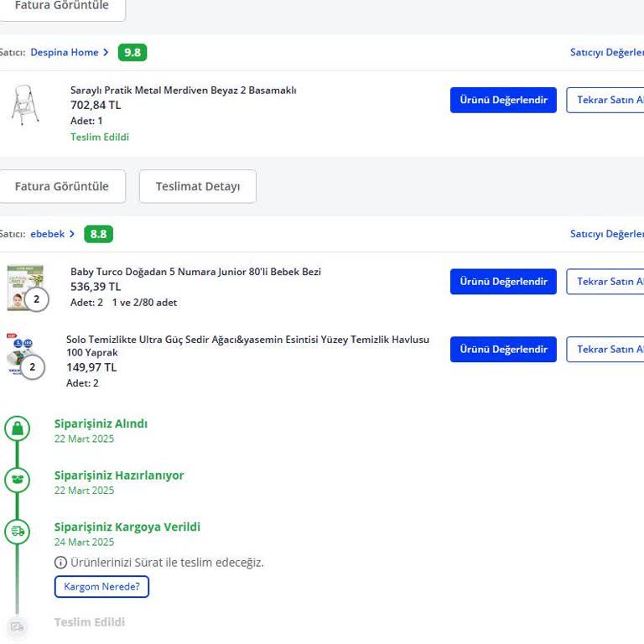Click the Siparişiniz Hazırlanıyor box icon
Image resolution: width=644 pixels, height=644 pixels.
tap(18, 480)
